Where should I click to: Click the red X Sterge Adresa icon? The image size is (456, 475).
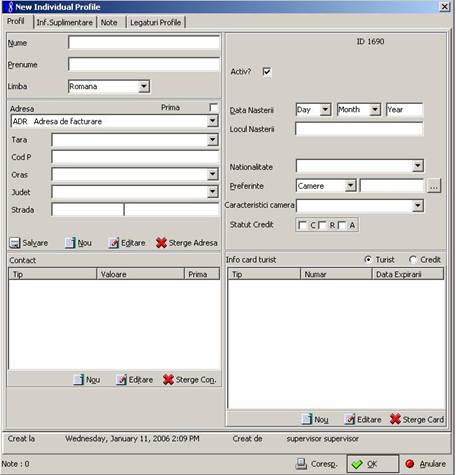pos(161,243)
